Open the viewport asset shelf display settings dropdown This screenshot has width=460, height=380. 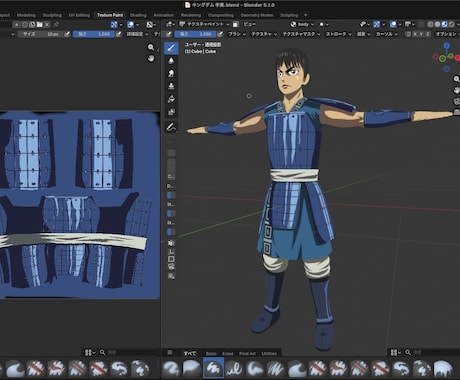pos(395,352)
